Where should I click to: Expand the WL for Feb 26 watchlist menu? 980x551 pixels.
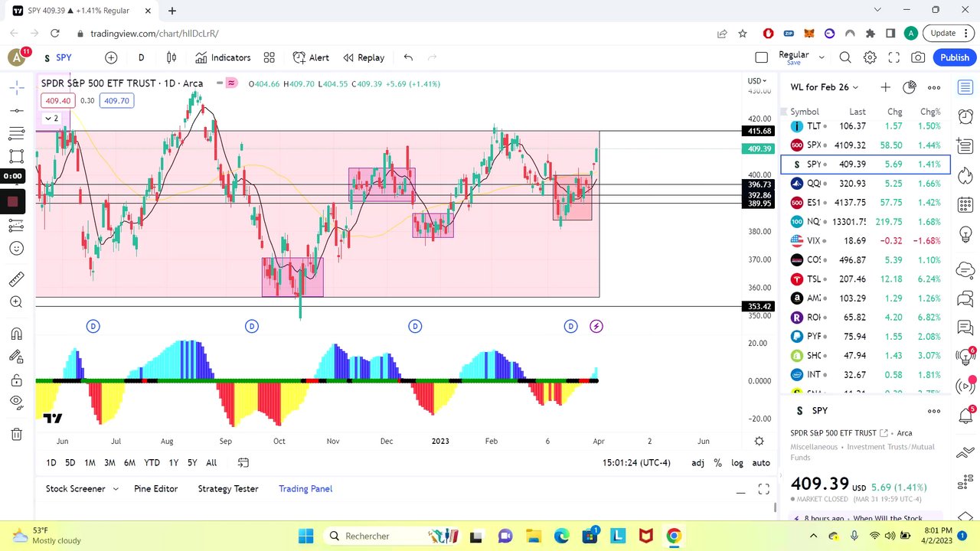[825, 87]
